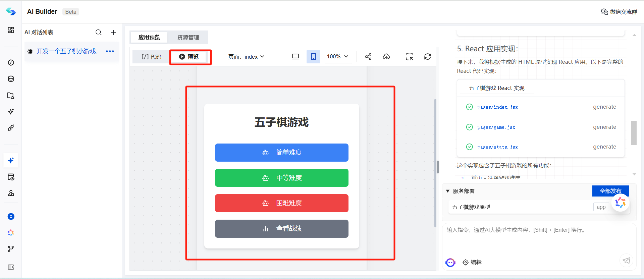Click the 困难难度 button
Screen dimensions: 644x279
coord(282,203)
